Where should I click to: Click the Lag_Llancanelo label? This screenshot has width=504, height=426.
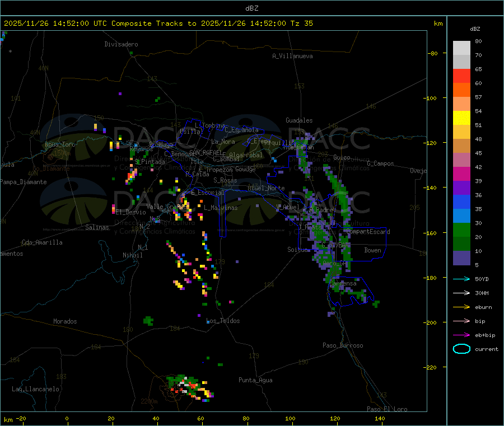click(x=36, y=388)
